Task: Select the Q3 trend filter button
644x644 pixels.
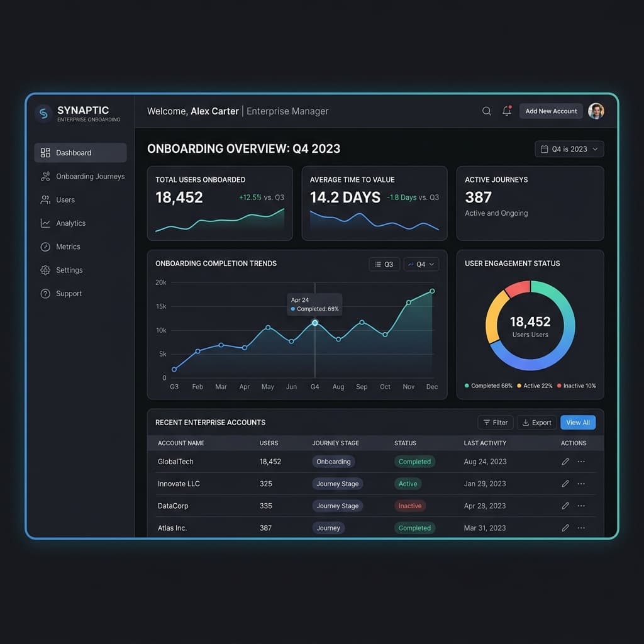Action: point(384,264)
